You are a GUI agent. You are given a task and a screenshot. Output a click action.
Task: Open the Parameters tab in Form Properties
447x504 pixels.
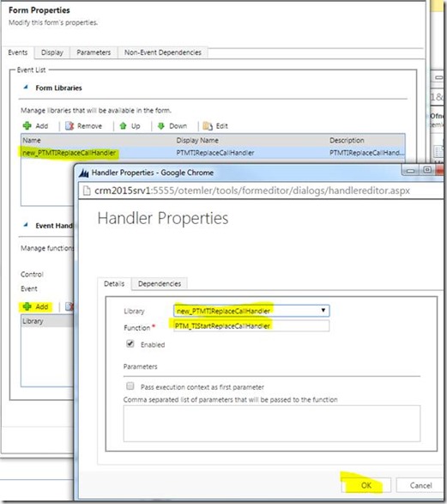(x=94, y=52)
